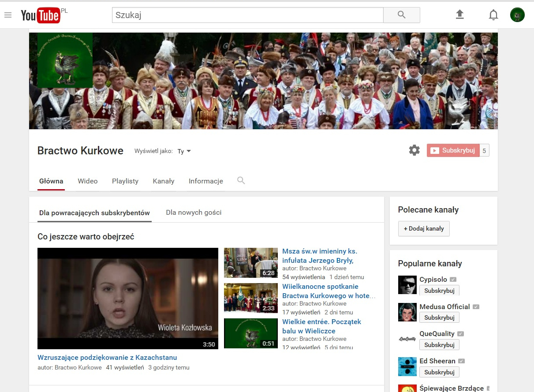Click the 'Co jeszcze warto obejrzeć' heading
This screenshot has height=392, width=534.
coord(86,237)
